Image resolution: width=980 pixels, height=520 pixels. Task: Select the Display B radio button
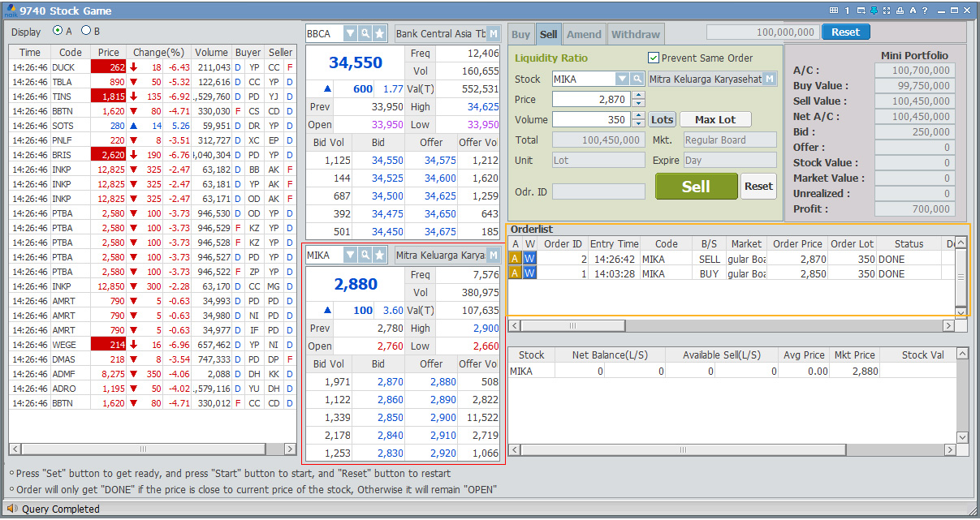85,31
